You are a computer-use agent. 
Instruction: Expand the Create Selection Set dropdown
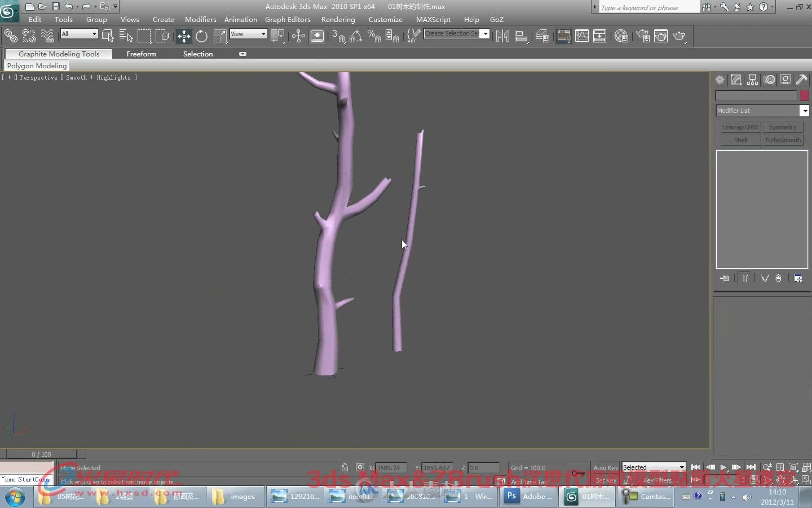485,34
